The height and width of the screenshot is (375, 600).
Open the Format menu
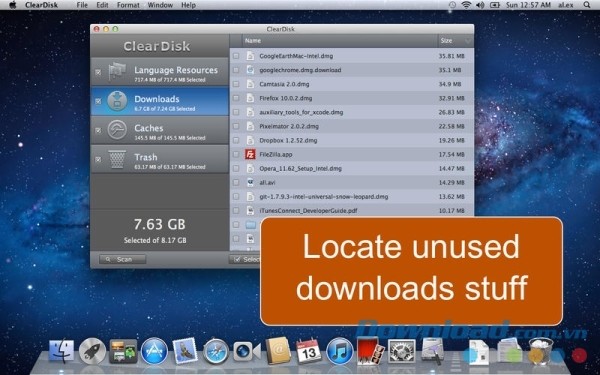[128, 5]
